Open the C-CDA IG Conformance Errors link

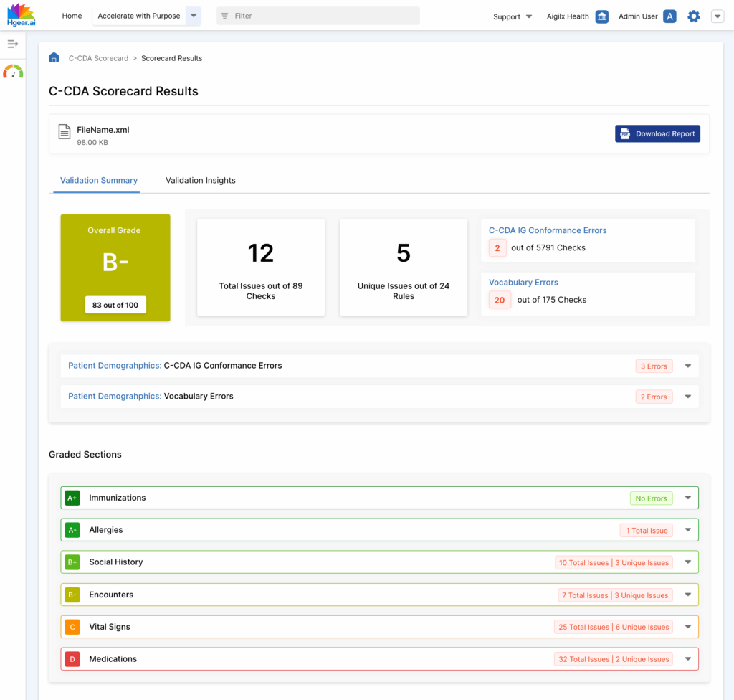[547, 230]
